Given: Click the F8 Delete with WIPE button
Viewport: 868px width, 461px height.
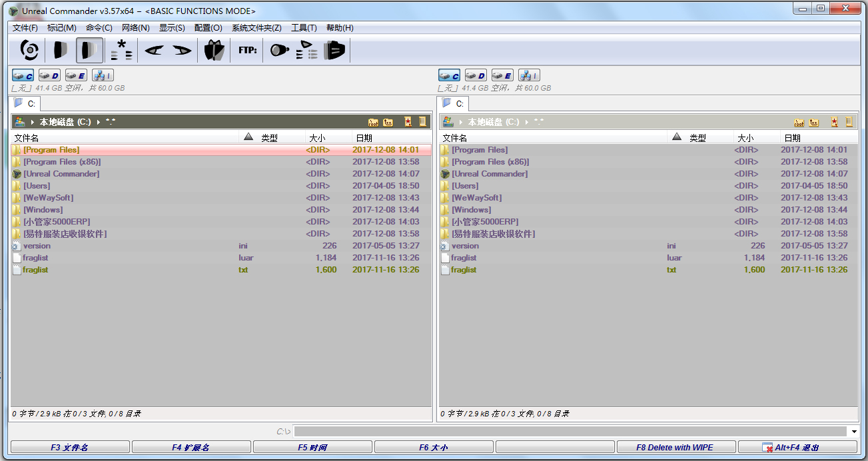Looking at the screenshot, I should click(x=676, y=447).
